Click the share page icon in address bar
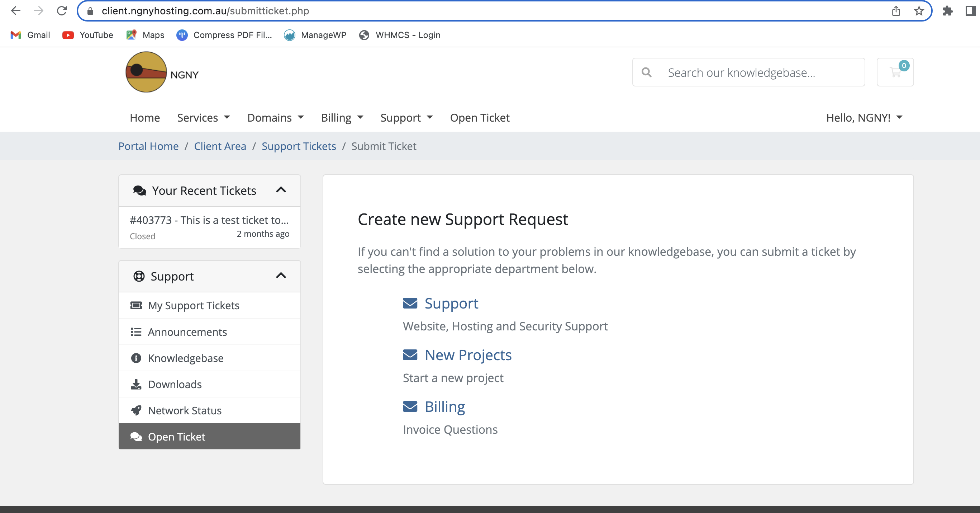This screenshot has width=980, height=513. click(x=896, y=11)
